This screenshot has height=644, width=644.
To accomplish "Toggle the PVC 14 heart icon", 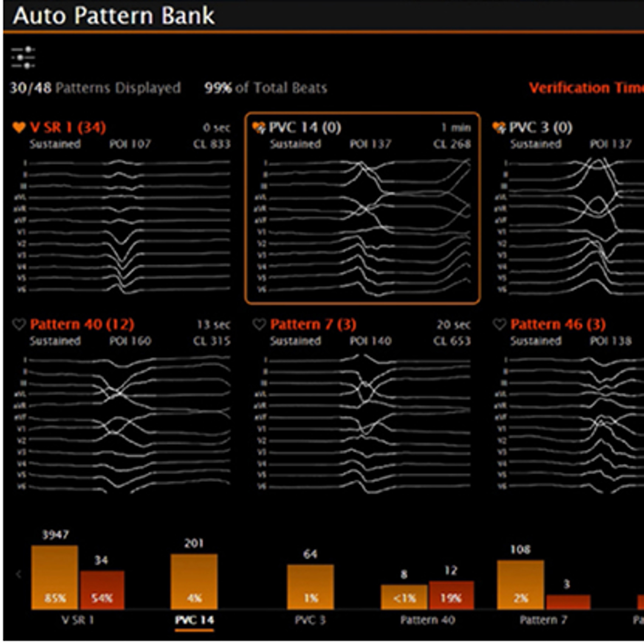I will [x=259, y=127].
